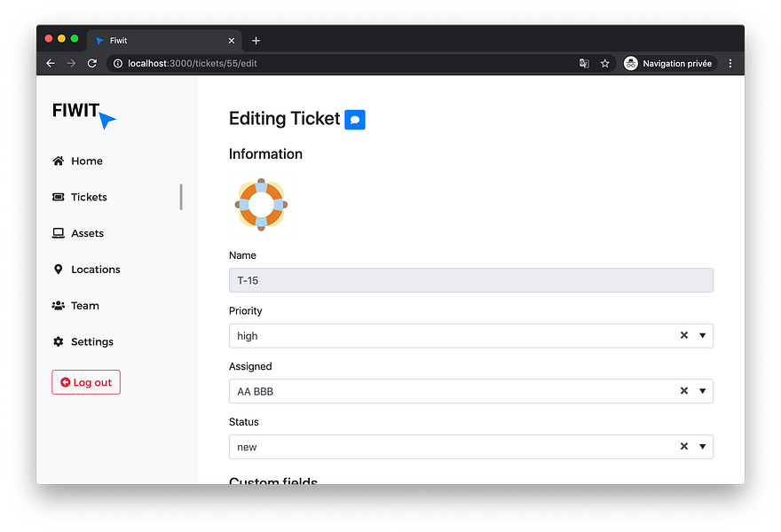The width and height of the screenshot is (781, 532).
Task: Bookmark this page with the star icon
Action: coord(604,63)
